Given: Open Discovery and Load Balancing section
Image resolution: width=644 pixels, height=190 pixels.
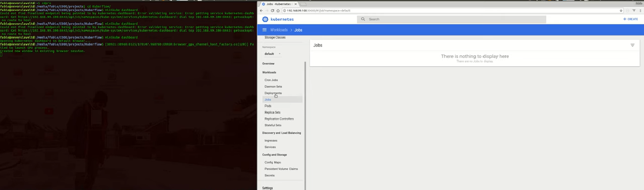Looking at the screenshot, I should 281,133.
